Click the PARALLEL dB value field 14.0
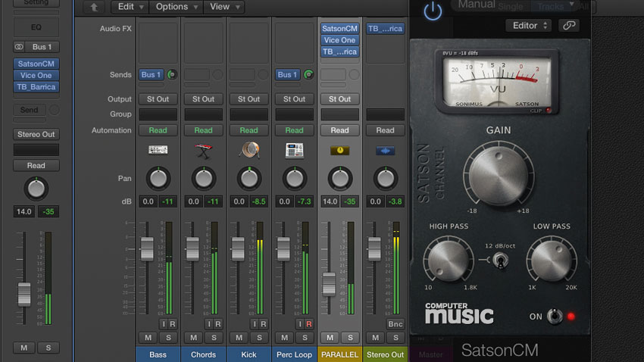 (x=330, y=201)
